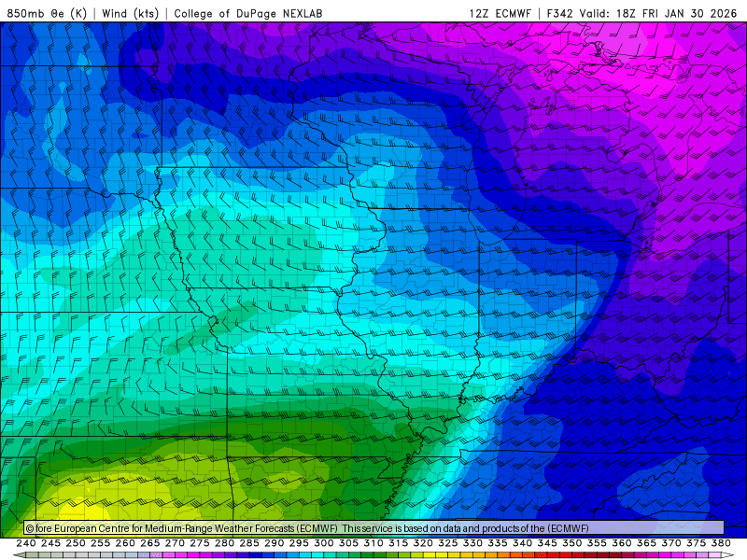
Task: Click the 310 color scale label
Action: click(373, 543)
